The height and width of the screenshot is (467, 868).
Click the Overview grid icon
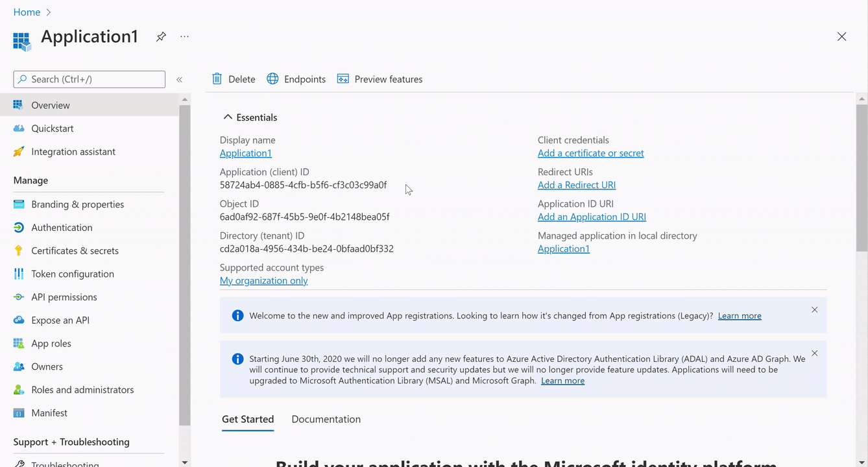click(18, 105)
